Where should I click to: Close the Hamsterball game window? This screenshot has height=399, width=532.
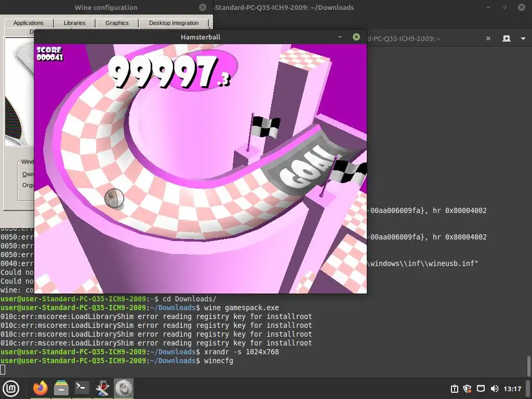click(356, 37)
